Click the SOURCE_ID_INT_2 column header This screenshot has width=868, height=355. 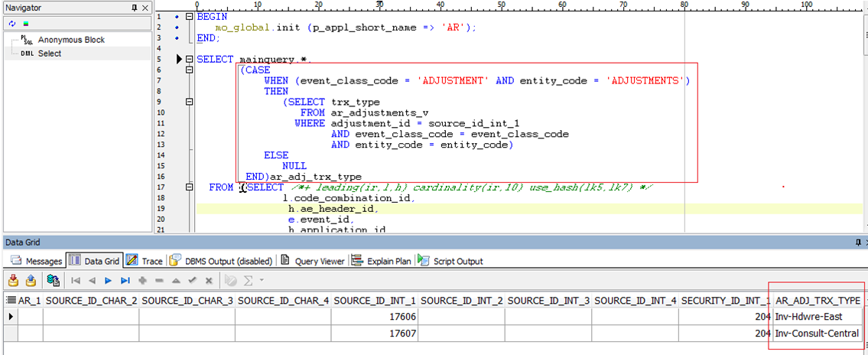[462, 300]
